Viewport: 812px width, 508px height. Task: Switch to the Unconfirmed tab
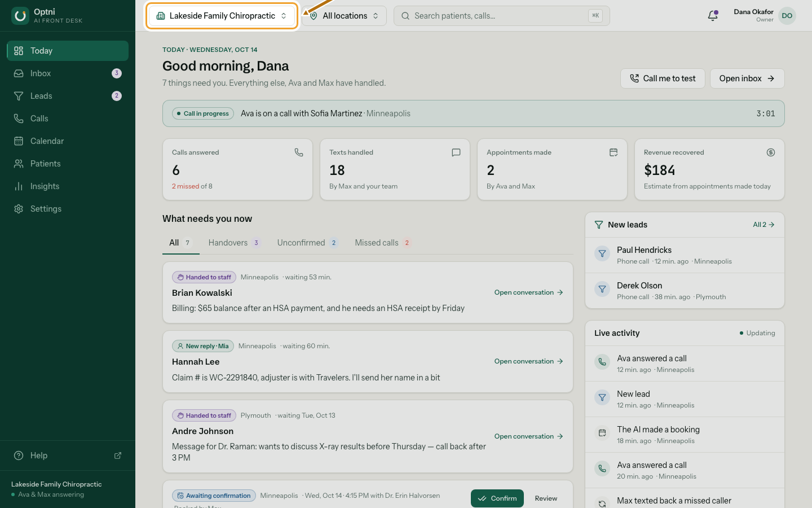tap(308, 243)
